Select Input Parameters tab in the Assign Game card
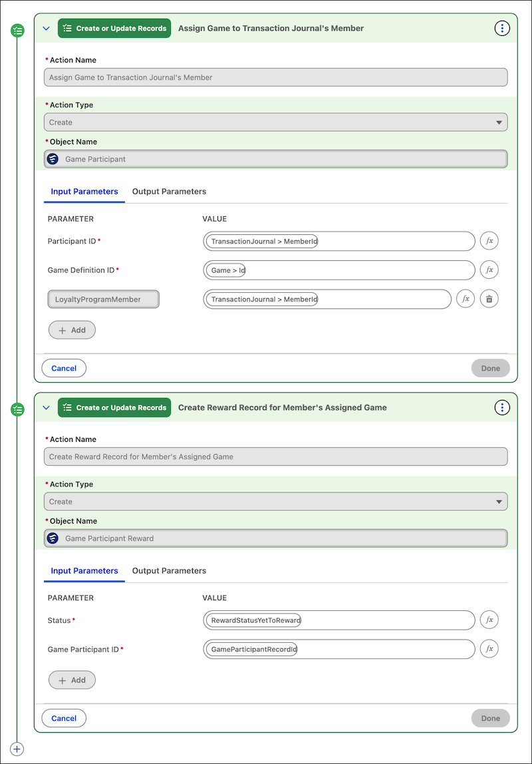532x764 pixels. (84, 192)
